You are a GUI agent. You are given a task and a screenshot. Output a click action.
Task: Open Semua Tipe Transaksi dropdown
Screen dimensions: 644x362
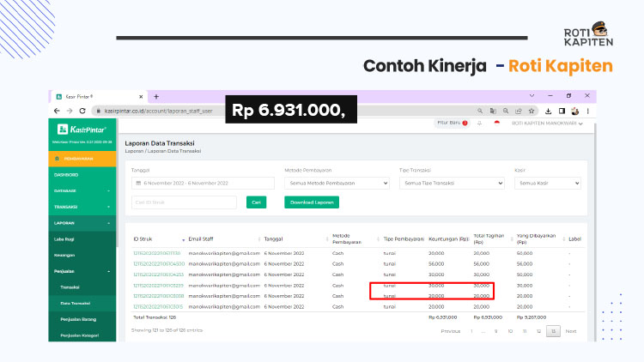pos(452,183)
